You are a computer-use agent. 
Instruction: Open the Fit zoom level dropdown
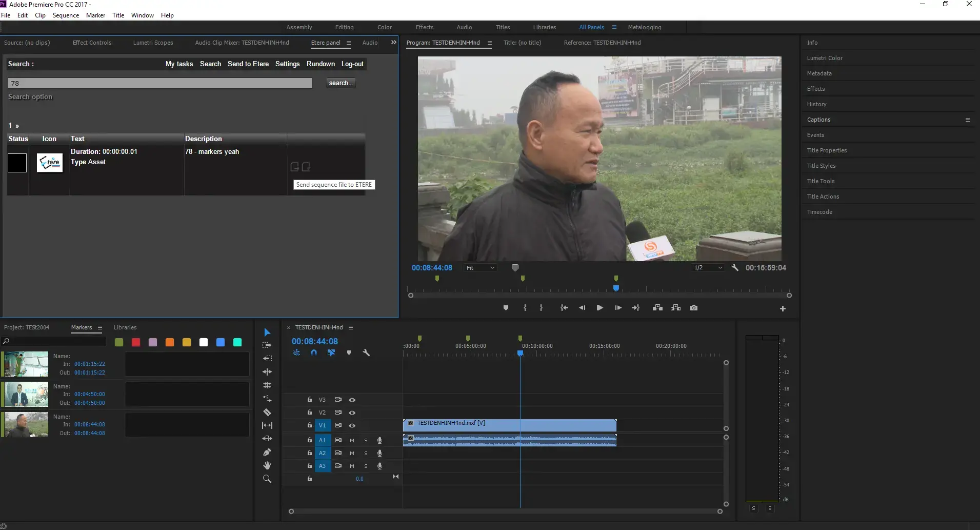(x=481, y=268)
